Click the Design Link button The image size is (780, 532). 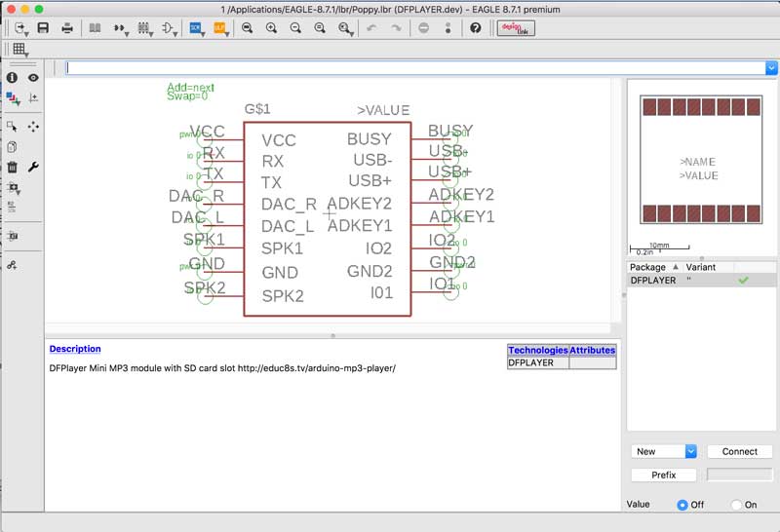click(x=516, y=28)
